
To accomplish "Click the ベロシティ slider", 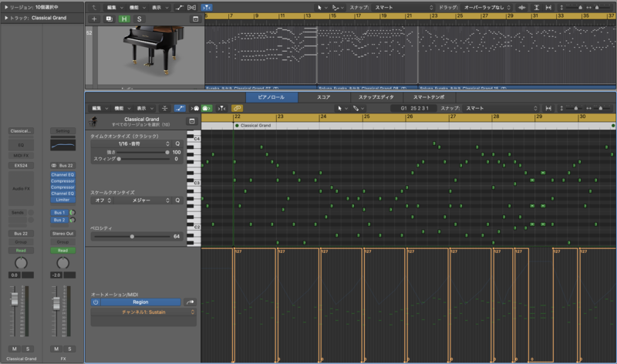I will point(132,237).
